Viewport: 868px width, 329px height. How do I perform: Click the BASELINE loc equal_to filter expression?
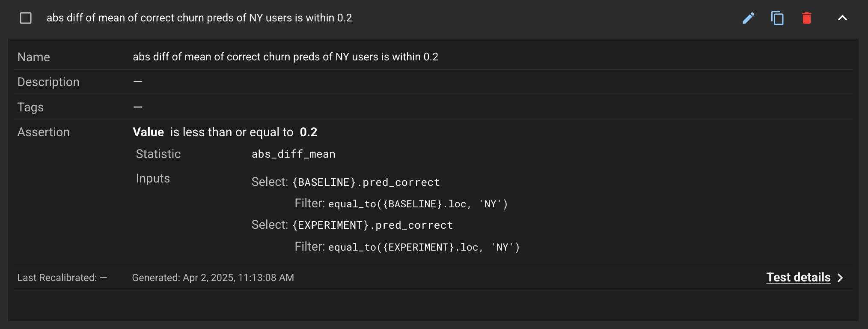(418, 204)
